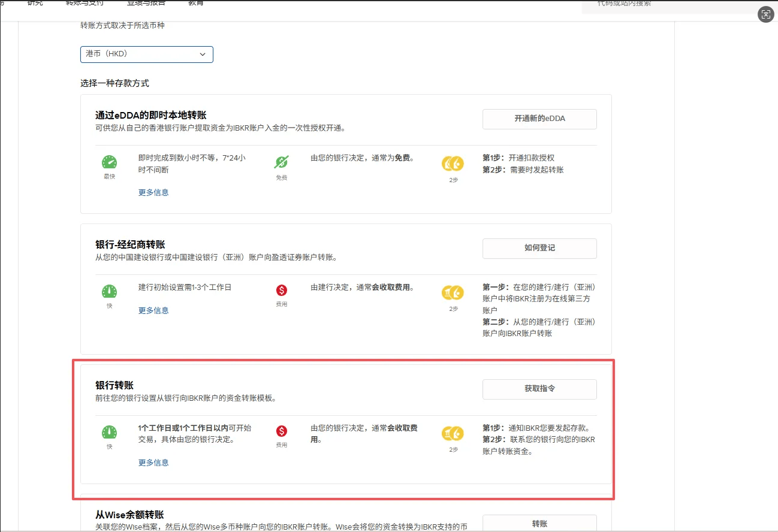Click the text '即时完成到数小时不等，7*24小时不间断'
The width and height of the screenshot is (778, 532).
[192, 164]
